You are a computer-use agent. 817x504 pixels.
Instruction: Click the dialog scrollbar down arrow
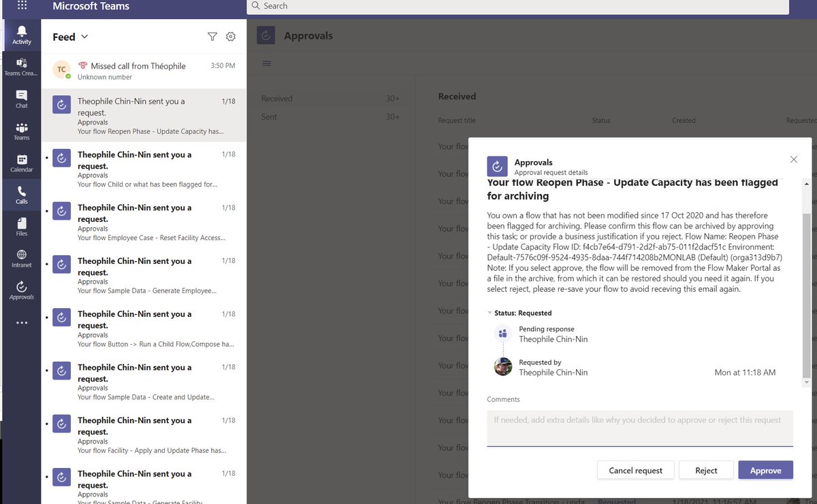click(x=807, y=383)
